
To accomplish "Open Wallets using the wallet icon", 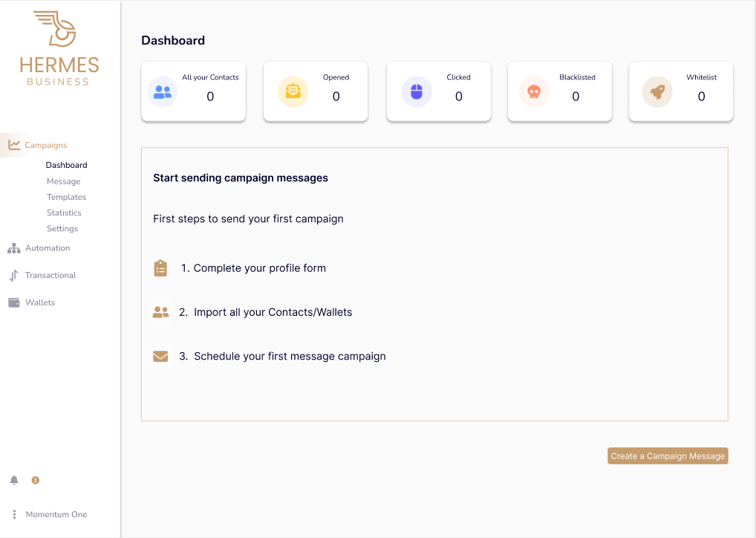I will coord(13,302).
